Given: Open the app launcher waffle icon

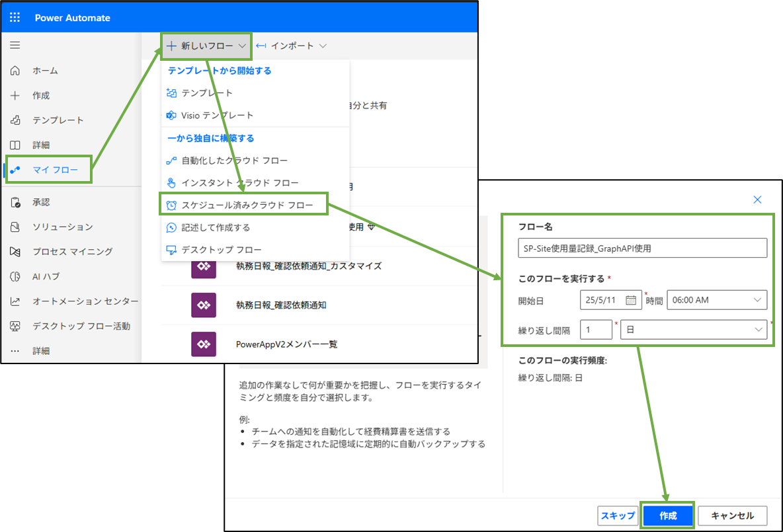Looking at the screenshot, I should click(15, 17).
